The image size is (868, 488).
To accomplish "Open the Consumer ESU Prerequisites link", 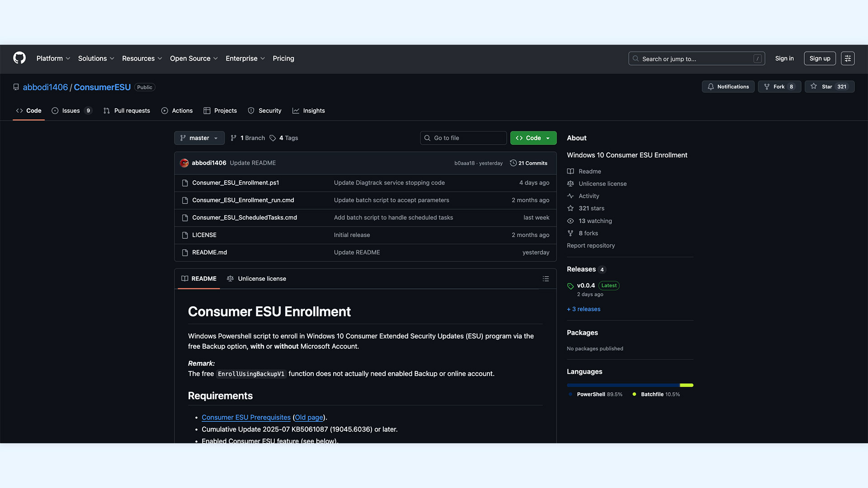I will click(x=246, y=418).
